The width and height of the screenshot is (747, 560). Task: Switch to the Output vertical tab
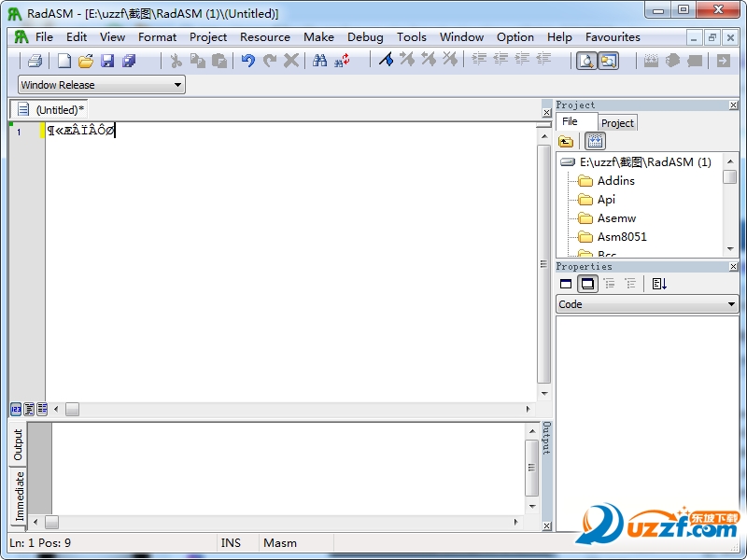pos(18,445)
